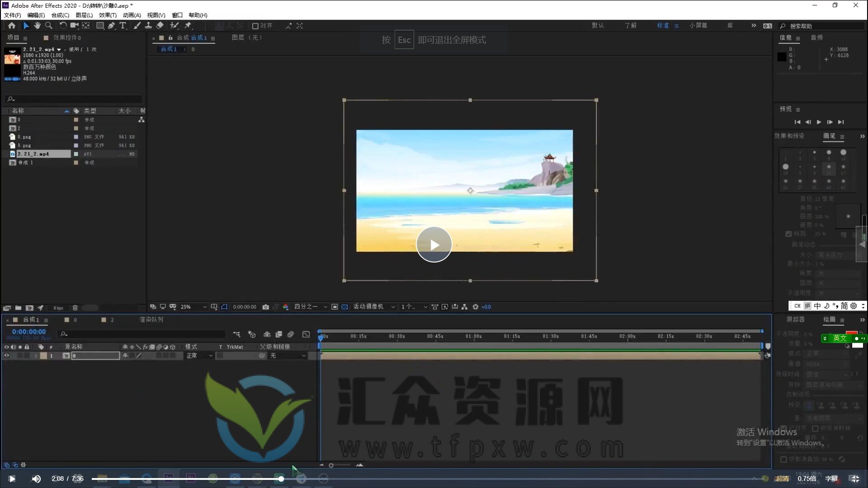Open the resolution dropdown showing 四分之一
The height and width of the screenshot is (488, 868).
click(310, 307)
